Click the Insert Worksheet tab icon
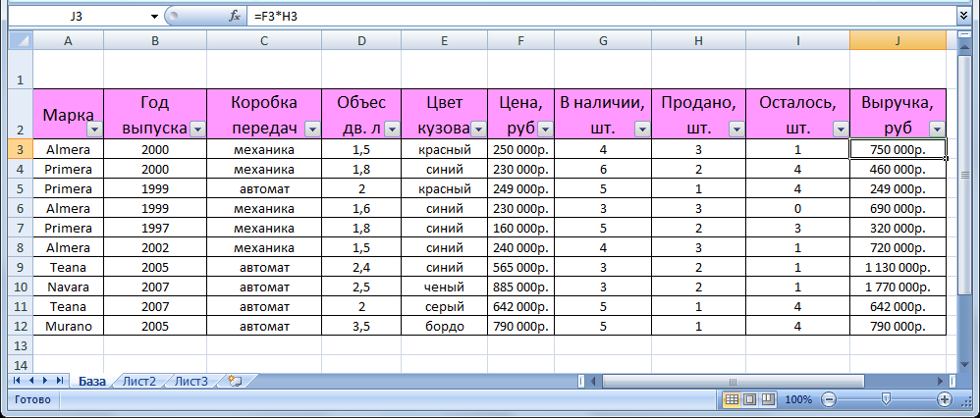 click(235, 381)
